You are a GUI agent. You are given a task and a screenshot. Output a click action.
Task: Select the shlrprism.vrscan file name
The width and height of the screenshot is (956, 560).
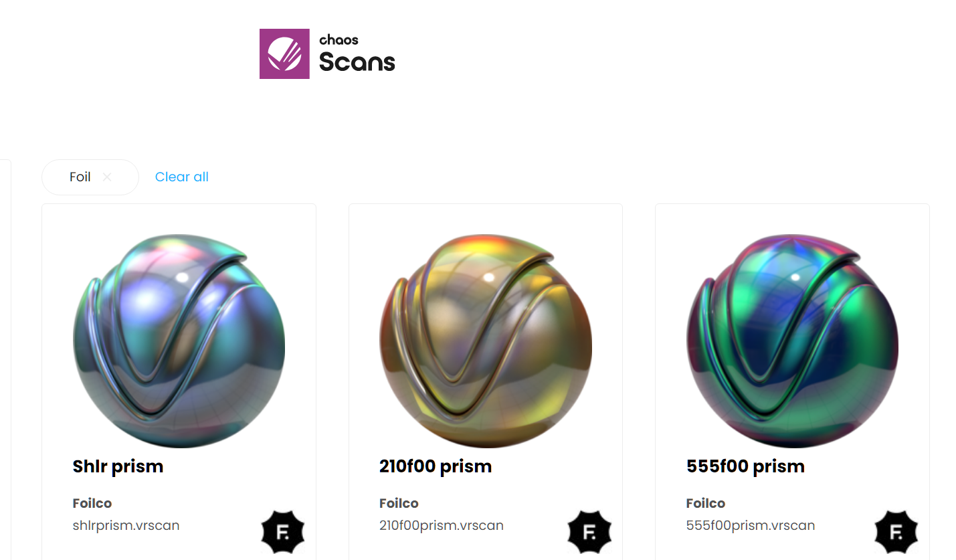[126, 525]
